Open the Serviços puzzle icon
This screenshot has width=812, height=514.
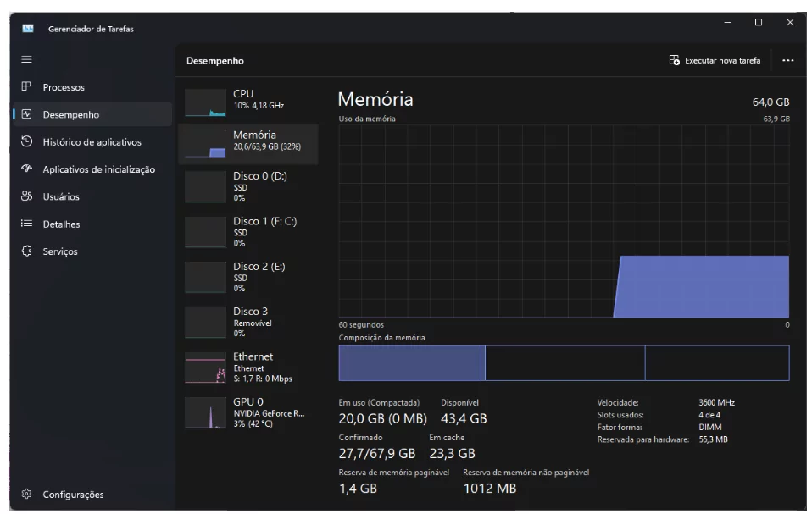pyautogui.click(x=26, y=251)
